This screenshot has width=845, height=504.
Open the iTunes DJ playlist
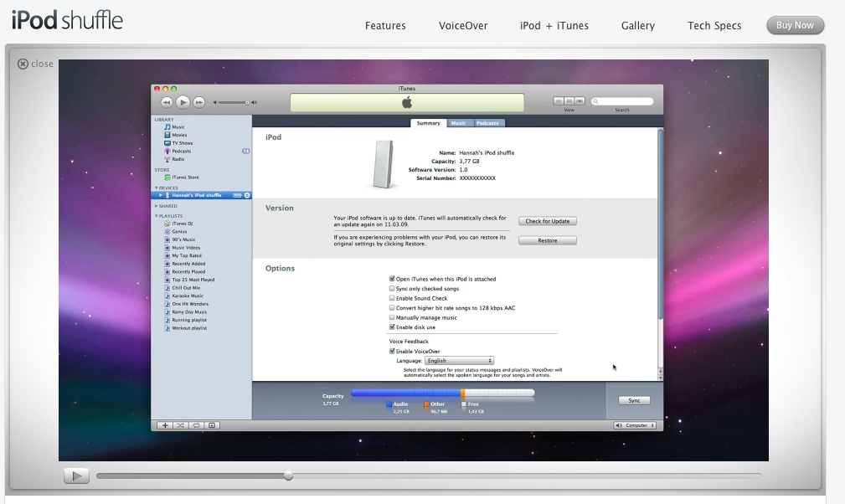182,224
